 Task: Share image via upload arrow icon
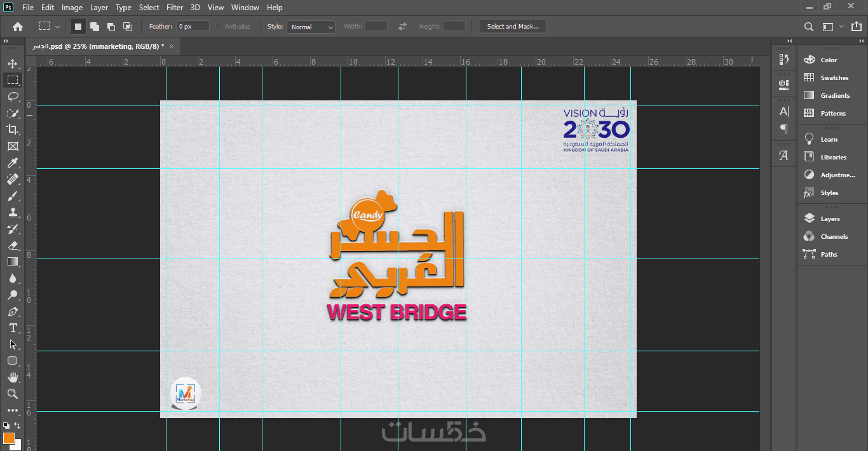click(855, 27)
